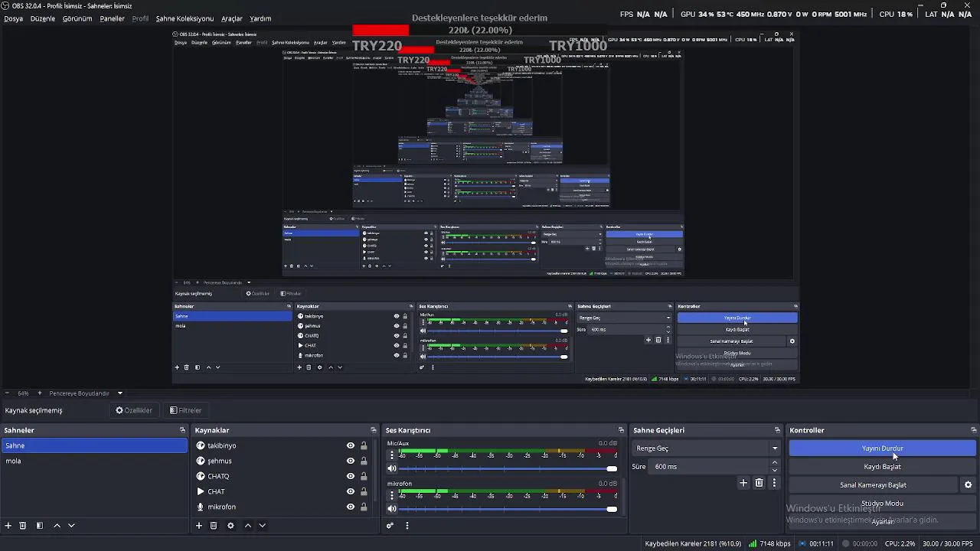Hide the mikrofon source
Image resolution: width=980 pixels, height=551 pixels.
351,507
